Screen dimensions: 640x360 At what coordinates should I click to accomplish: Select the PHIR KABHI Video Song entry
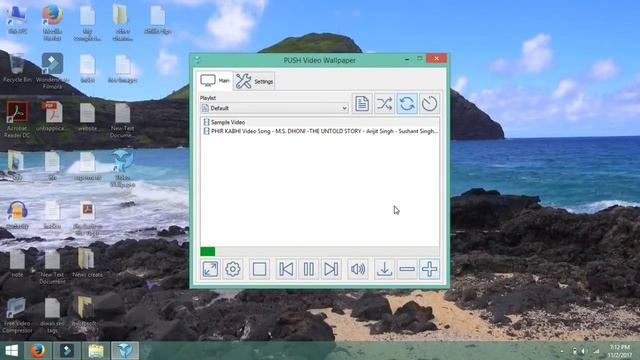(320, 131)
